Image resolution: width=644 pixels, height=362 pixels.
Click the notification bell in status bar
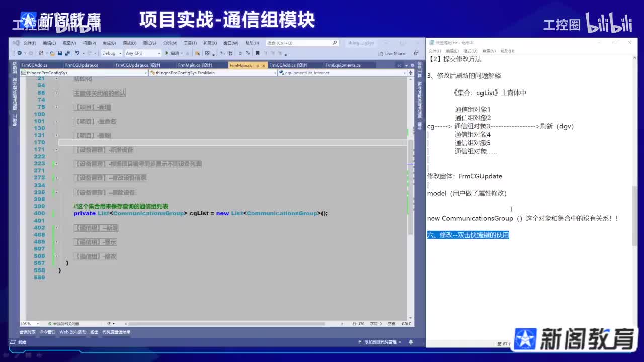(411, 342)
